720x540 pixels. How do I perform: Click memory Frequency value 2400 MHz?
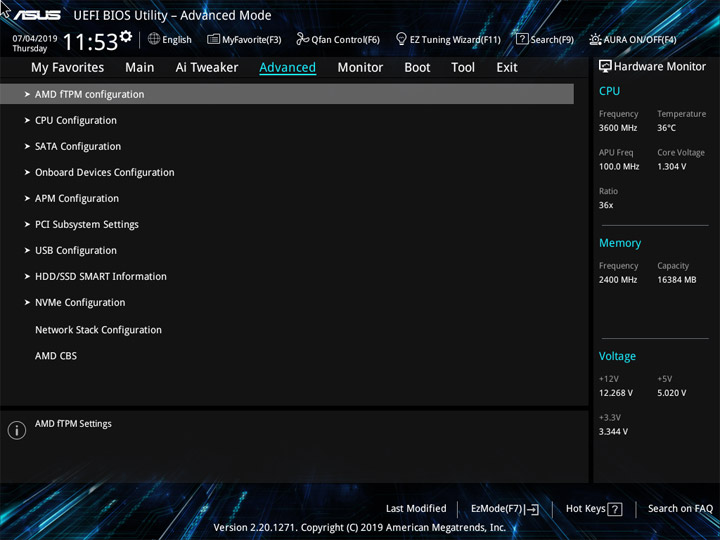[x=618, y=280]
